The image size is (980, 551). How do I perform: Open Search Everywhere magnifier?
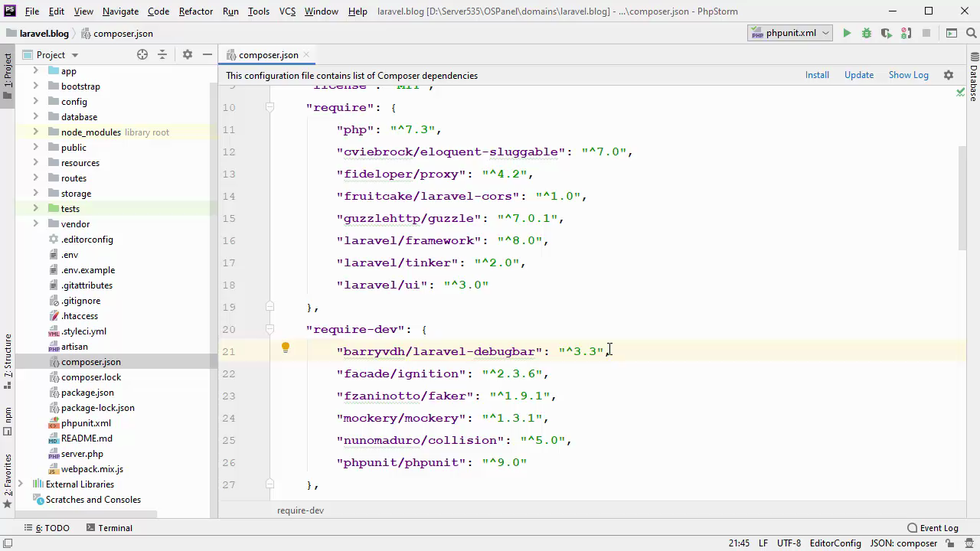970,33
